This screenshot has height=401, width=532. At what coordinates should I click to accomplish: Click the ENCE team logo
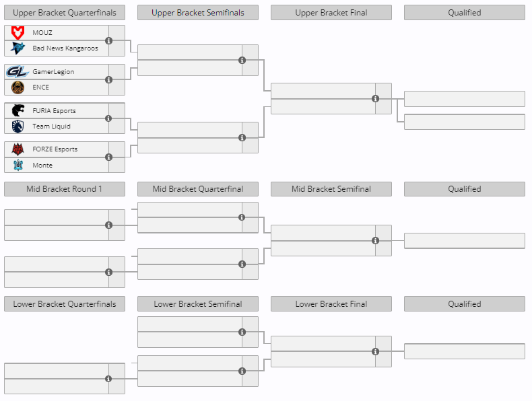[x=18, y=87]
